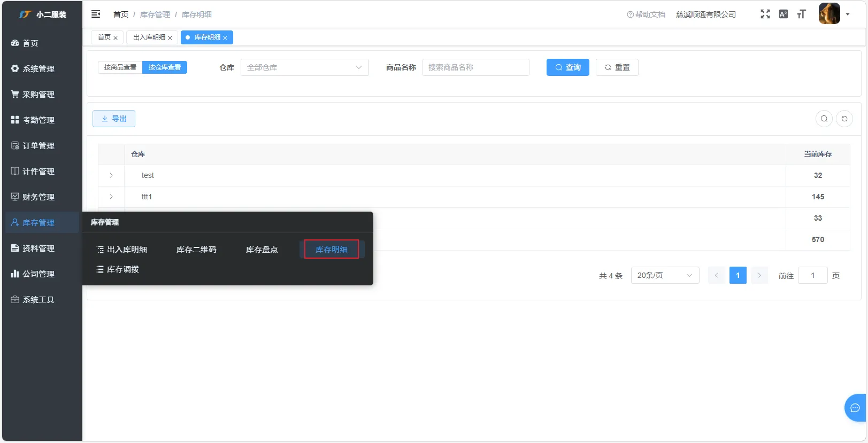Open user avatar menu
Screen dimensions: 868x443
click(x=829, y=14)
